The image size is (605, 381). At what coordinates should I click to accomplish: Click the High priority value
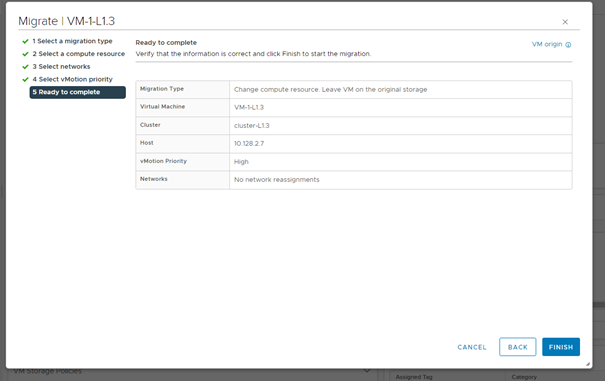point(241,162)
